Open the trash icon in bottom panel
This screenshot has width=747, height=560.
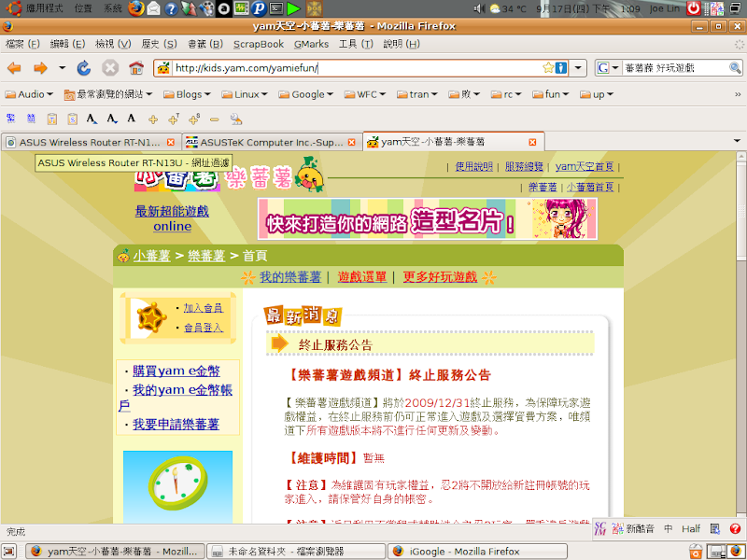coord(696,551)
